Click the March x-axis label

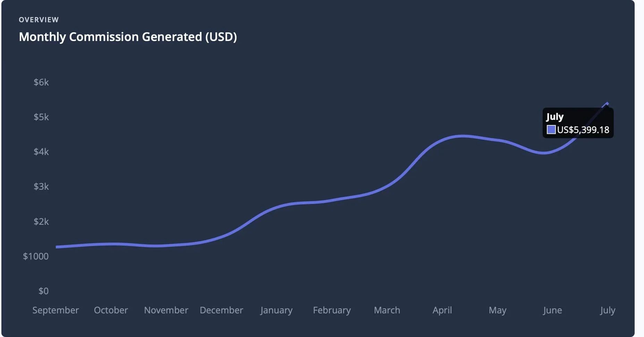tap(387, 310)
